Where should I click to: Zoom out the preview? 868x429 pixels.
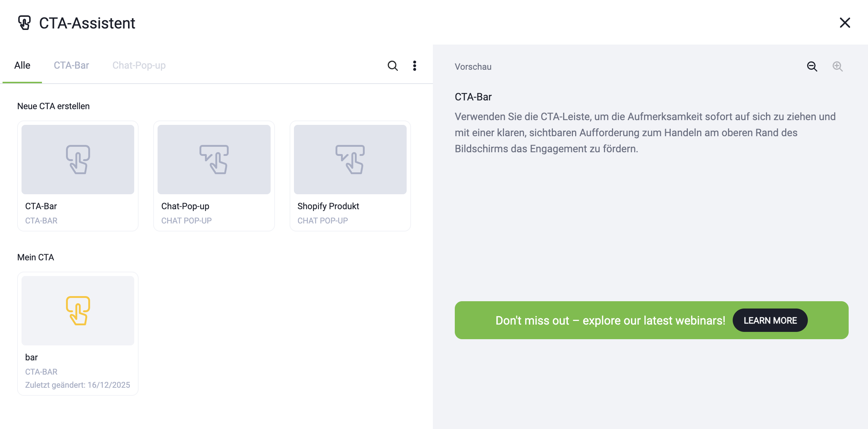(812, 66)
